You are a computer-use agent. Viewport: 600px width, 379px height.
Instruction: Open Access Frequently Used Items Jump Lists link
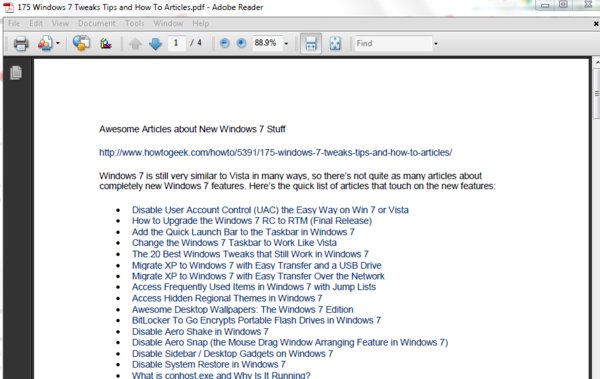coord(254,287)
